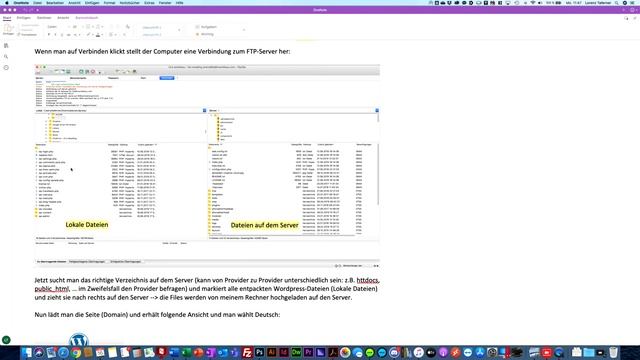640x360 pixels.
Task: Open the Kursnotizbuch ribbon tab
Action: (87, 18)
